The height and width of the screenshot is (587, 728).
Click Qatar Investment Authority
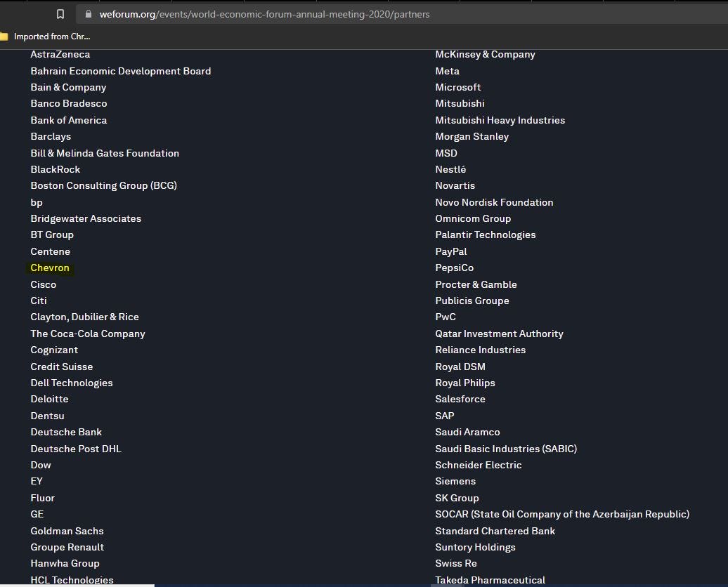499,334
